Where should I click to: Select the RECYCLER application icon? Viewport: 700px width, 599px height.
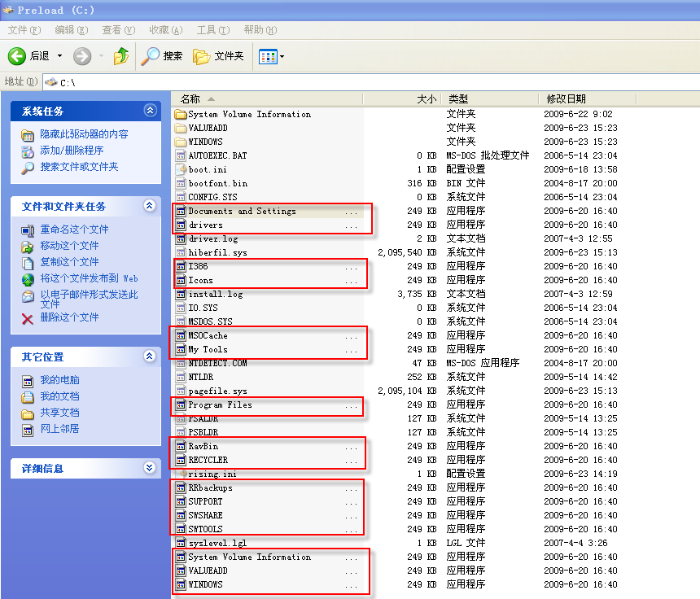click(x=181, y=460)
